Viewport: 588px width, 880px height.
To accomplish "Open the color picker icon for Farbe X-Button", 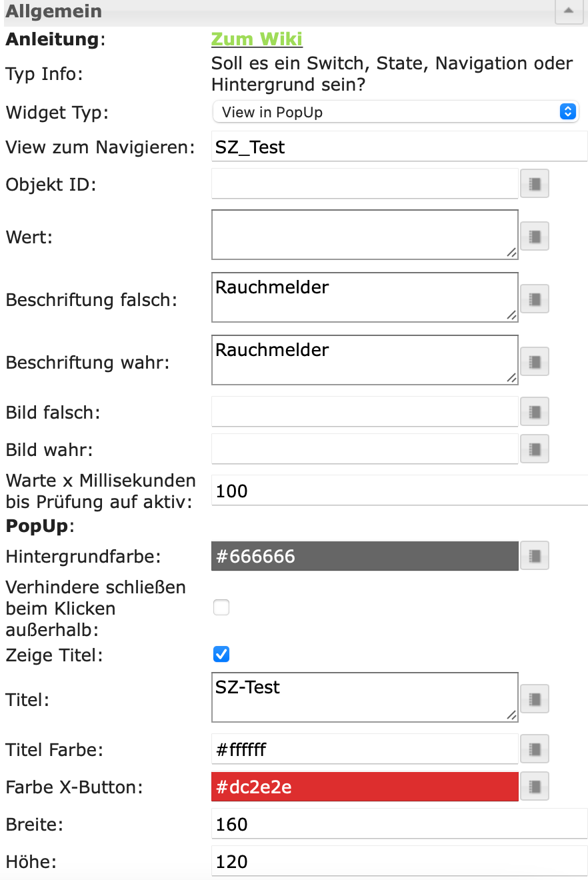I will [534, 787].
